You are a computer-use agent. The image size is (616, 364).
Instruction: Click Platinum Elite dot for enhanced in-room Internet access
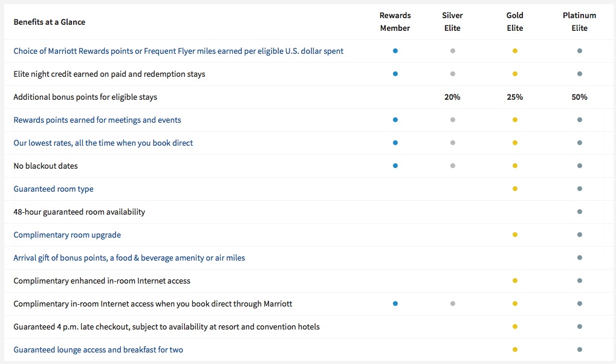tap(580, 281)
